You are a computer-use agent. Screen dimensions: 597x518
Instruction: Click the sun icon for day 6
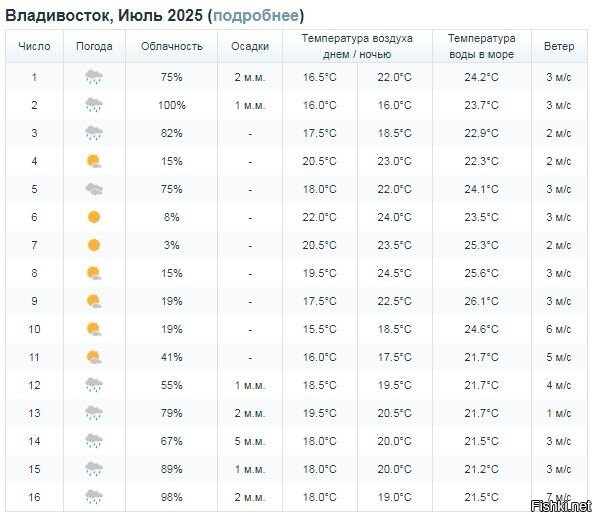pyautogui.click(x=94, y=217)
